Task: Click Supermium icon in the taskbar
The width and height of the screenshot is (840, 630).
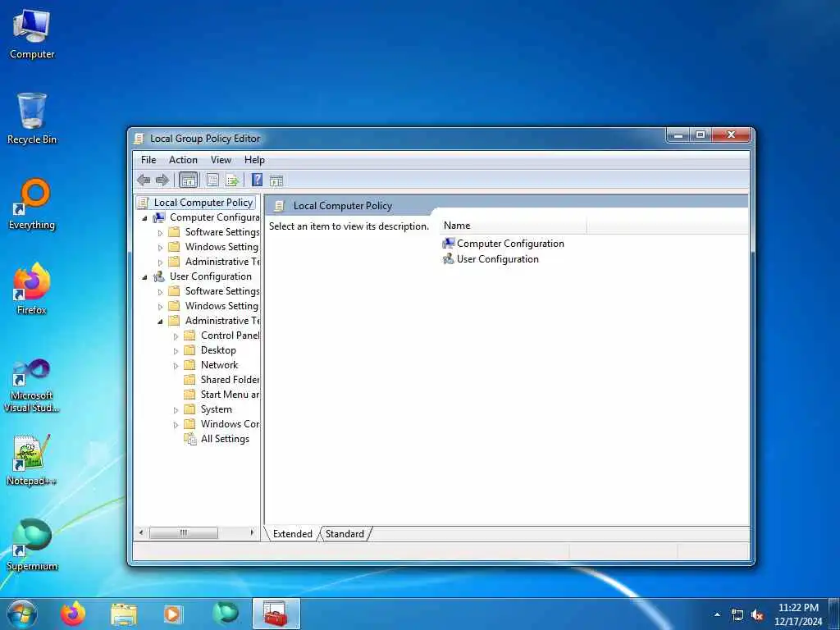Action: [x=226, y=614]
